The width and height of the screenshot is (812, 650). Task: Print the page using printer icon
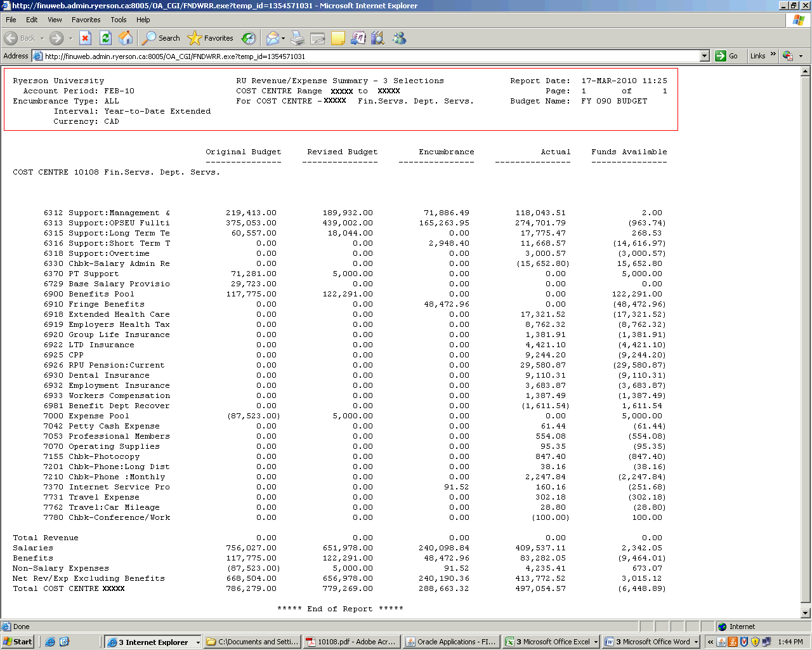[x=298, y=38]
